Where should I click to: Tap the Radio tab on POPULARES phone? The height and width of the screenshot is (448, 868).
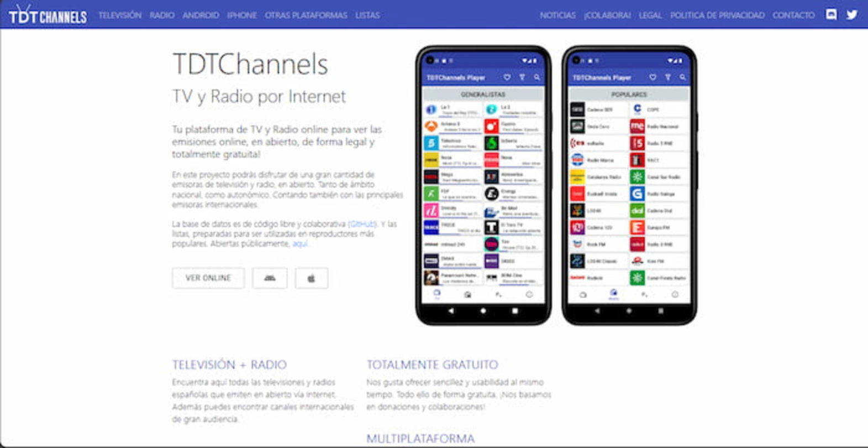tap(613, 294)
